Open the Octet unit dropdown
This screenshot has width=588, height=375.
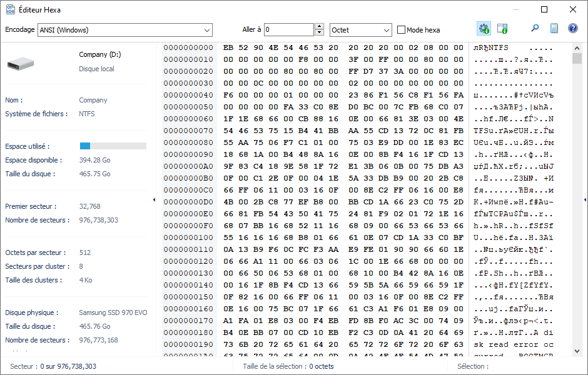(x=385, y=30)
